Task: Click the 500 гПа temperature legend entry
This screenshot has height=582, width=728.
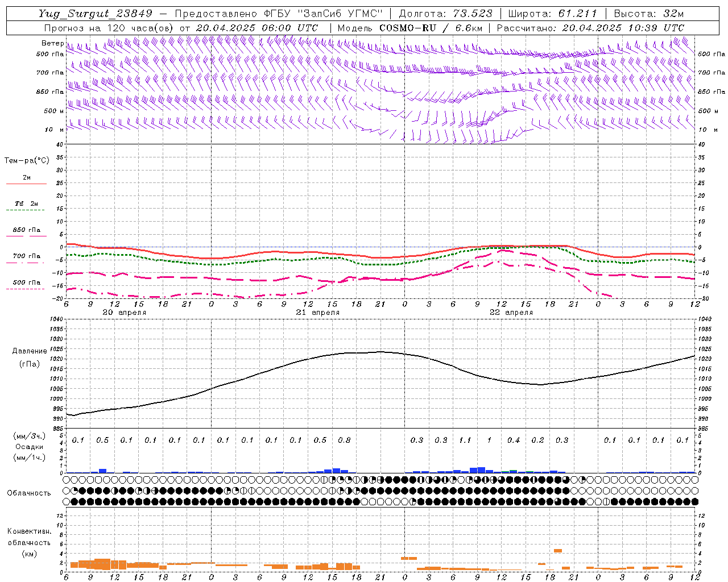Action: point(27,282)
